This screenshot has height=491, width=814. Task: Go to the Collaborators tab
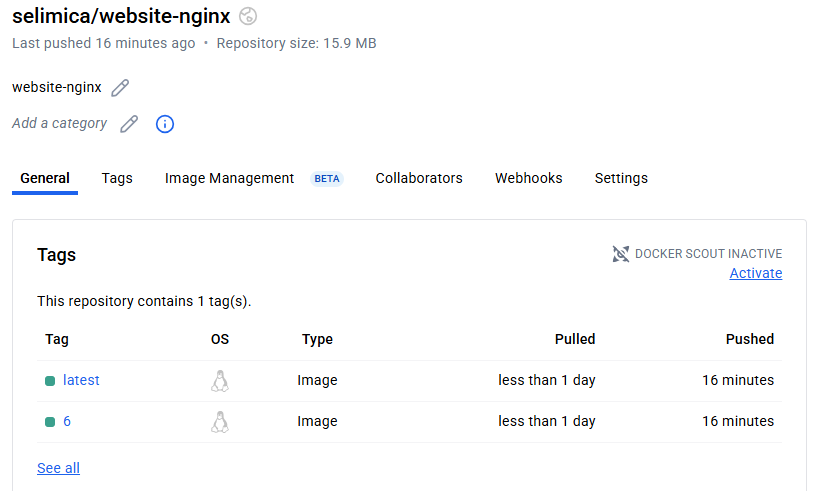(x=419, y=178)
